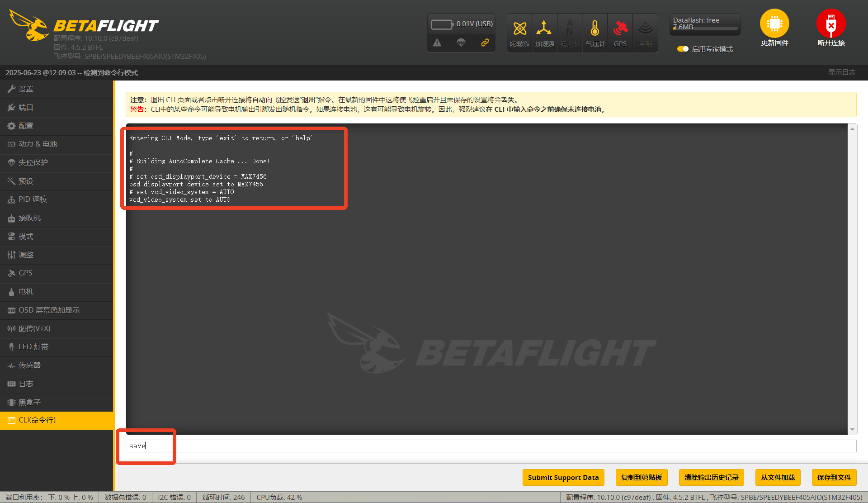Toggle 启用专家模式 switch

tap(683, 49)
